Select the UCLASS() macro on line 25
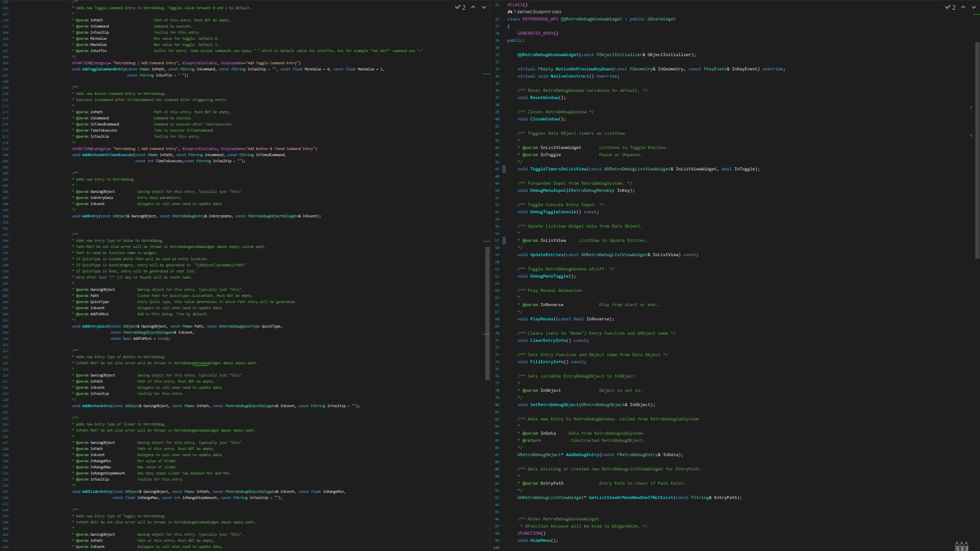The width and height of the screenshot is (980, 551). (516, 4)
